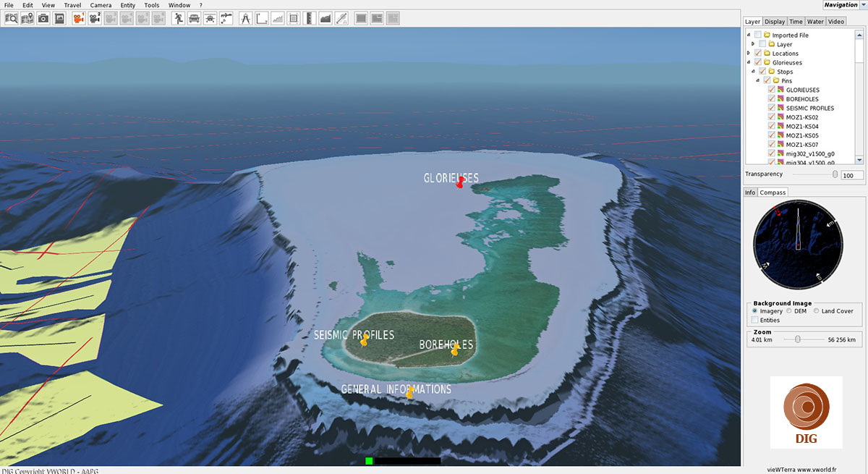Select the orange camera 1 viewpoint icon

coord(78,18)
